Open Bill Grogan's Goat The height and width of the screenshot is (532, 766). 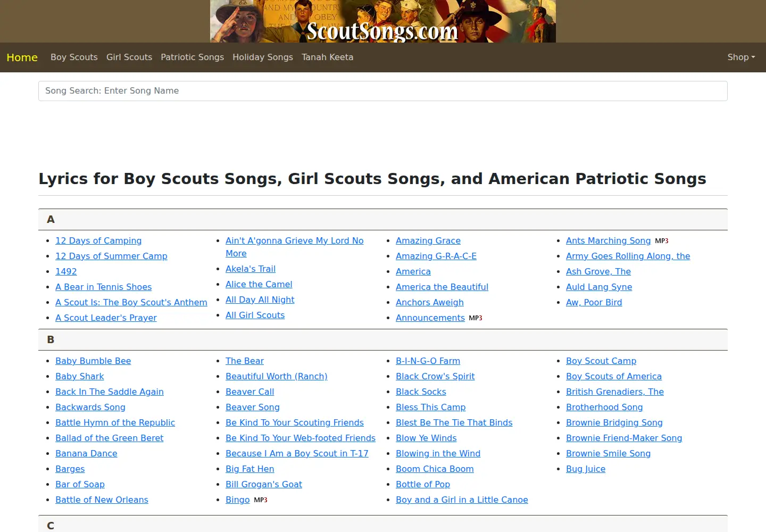click(x=264, y=485)
